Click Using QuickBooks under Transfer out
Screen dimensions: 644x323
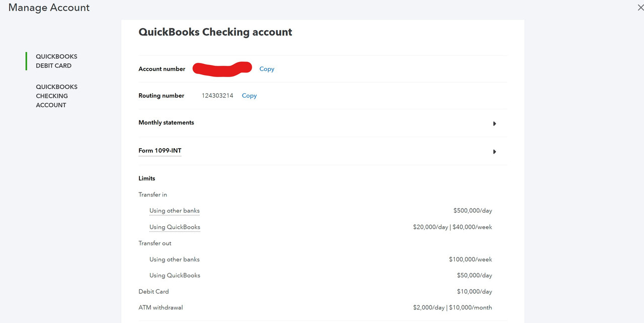click(x=175, y=276)
